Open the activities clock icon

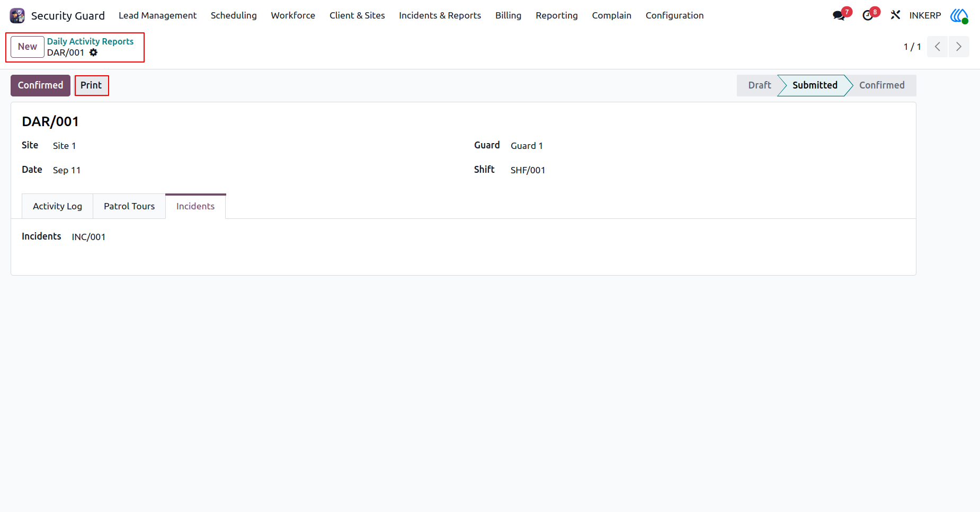coord(868,15)
